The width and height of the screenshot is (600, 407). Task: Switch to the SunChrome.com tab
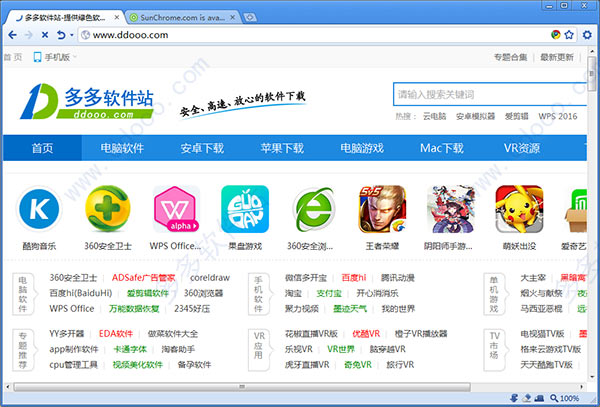(x=182, y=17)
